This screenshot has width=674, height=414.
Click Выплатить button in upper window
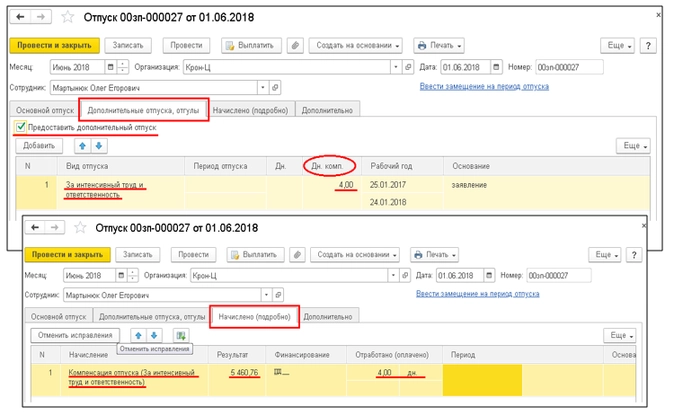pos(251,45)
